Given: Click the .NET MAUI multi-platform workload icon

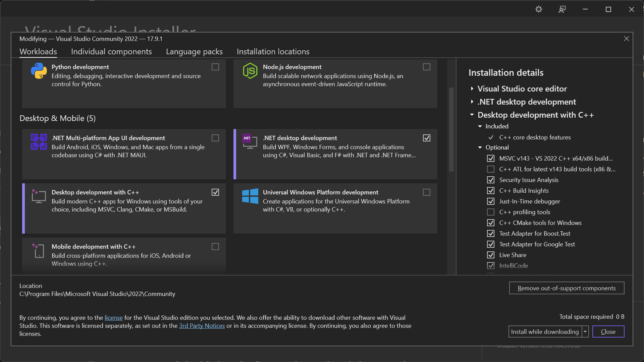Looking at the screenshot, I should coord(39,142).
